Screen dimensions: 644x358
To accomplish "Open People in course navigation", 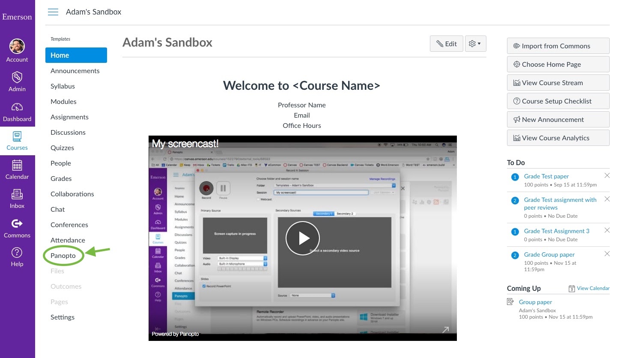I will click(61, 163).
